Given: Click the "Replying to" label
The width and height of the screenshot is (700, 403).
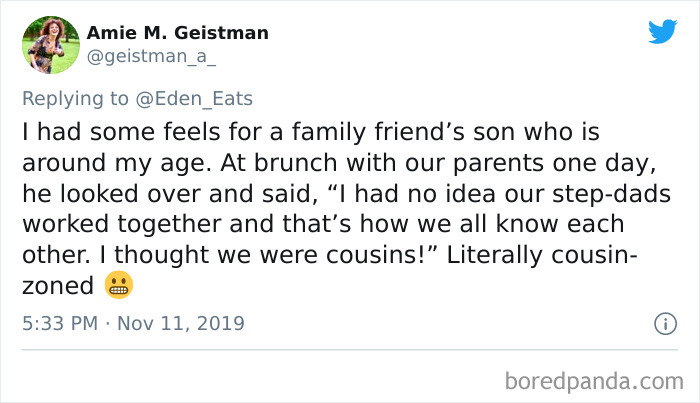Looking at the screenshot, I should (x=75, y=98).
